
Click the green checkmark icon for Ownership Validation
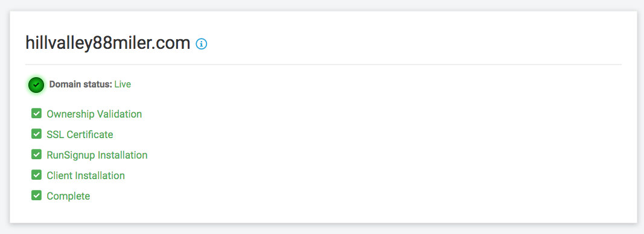click(37, 113)
